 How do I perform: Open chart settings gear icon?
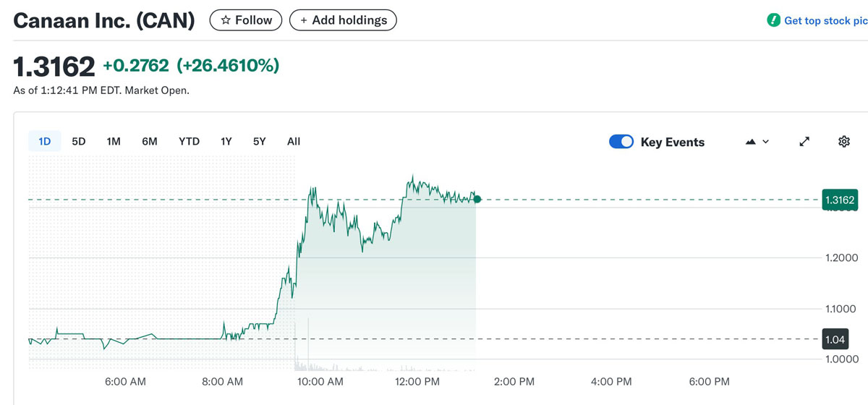click(x=843, y=142)
